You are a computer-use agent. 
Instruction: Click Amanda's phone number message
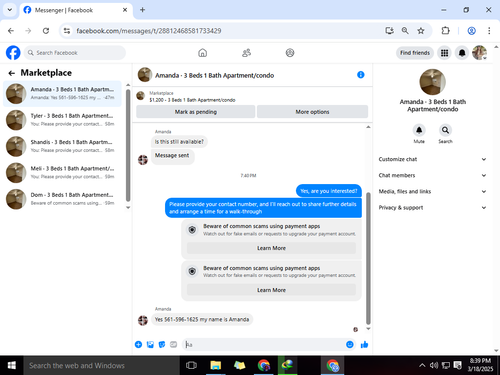tap(202, 319)
